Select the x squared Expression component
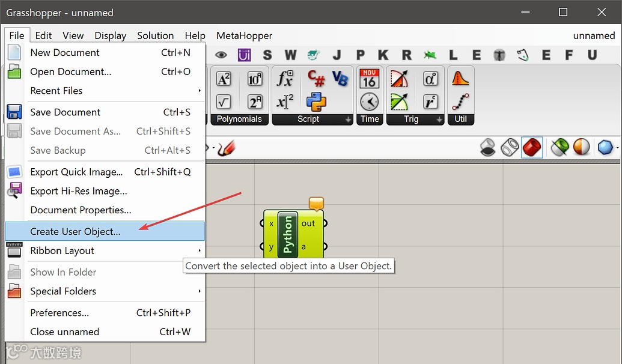The height and width of the screenshot is (364, 622). (x=285, y=102)
